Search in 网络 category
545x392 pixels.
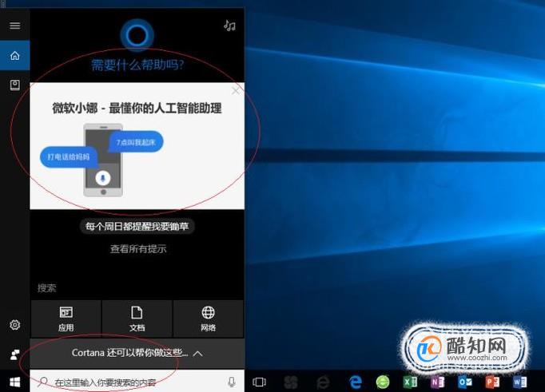(x=209, y=319)
